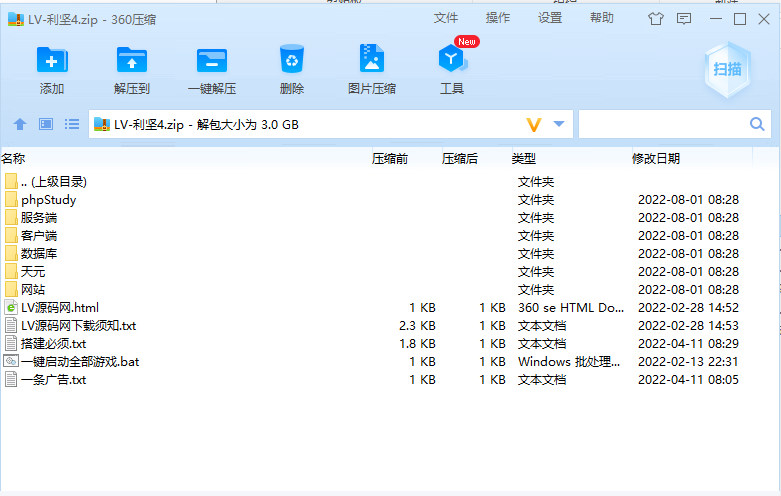The width and height of the screenshot is (781, 496).
Task: Click the 扫描 (Scan) shield button
Action: coord(727,70)
